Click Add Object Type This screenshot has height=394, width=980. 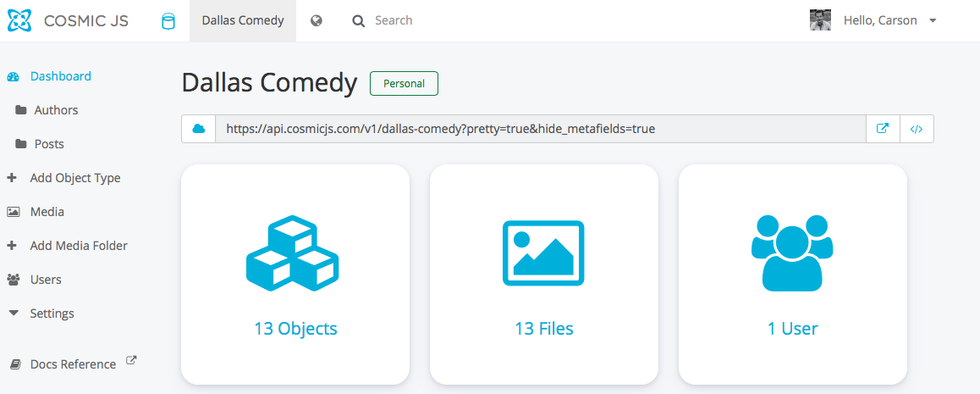[x=74, y=178]
